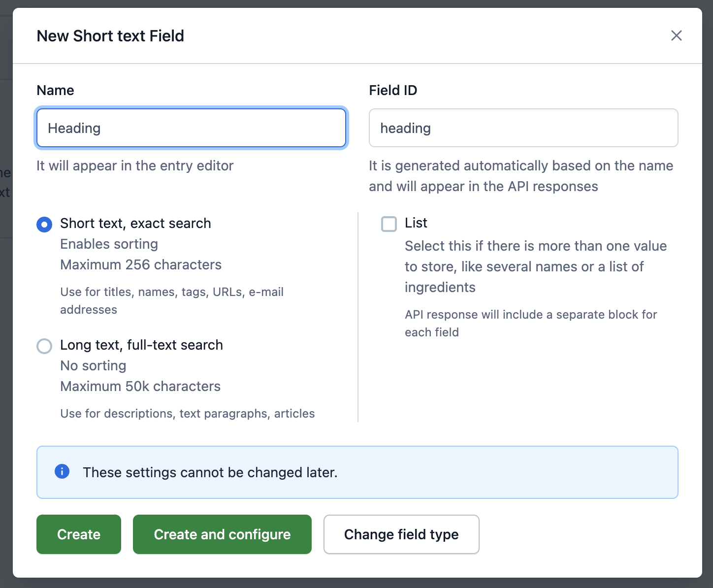Click the "These settings cannot be changed later" notice text
Screen dimensions: 713x588
click(210, 472)
